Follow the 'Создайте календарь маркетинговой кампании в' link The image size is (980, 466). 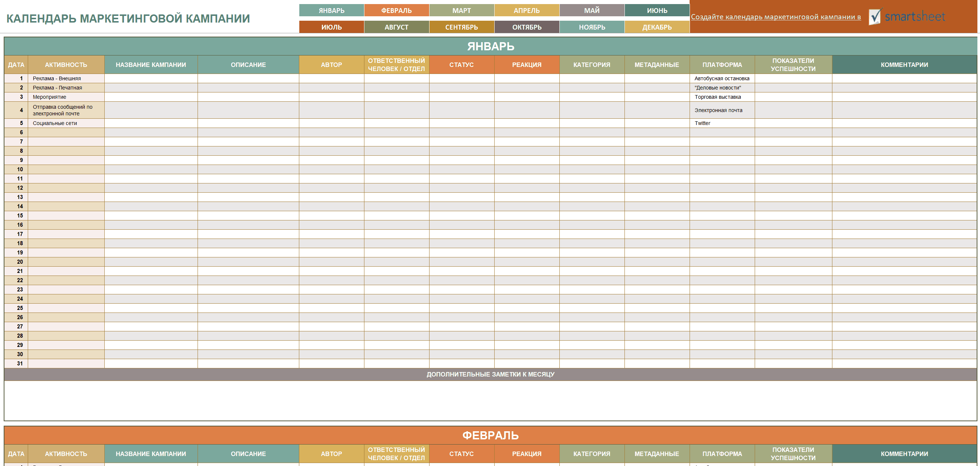tap(776, 17)
